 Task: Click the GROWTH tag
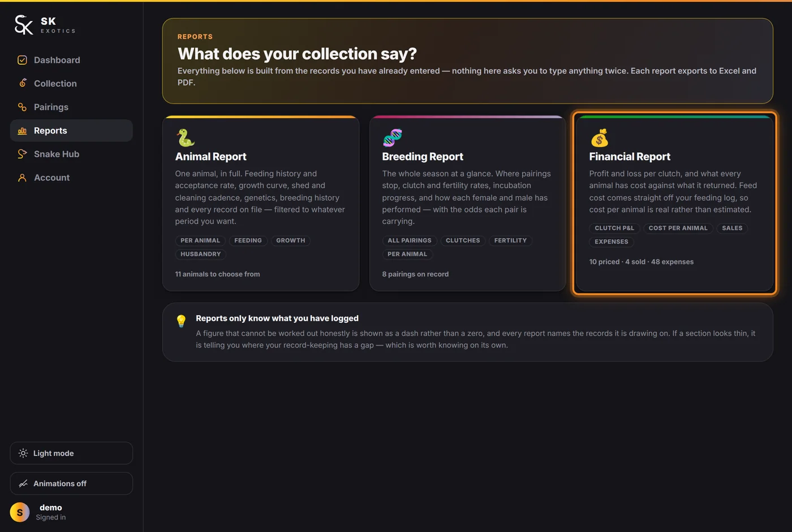(291, 241)
